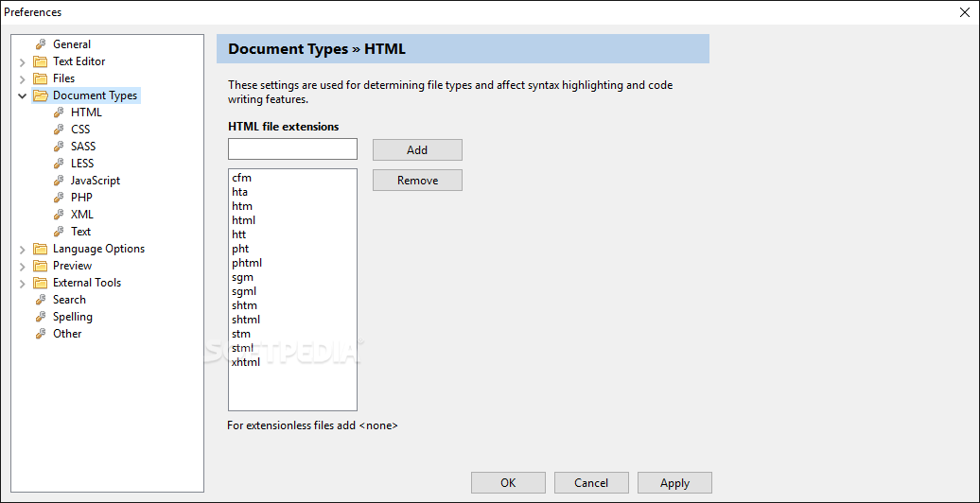This screenshot has width=980, height=503.
Task: Expand the Preview tree node
Action: [23, 267]
